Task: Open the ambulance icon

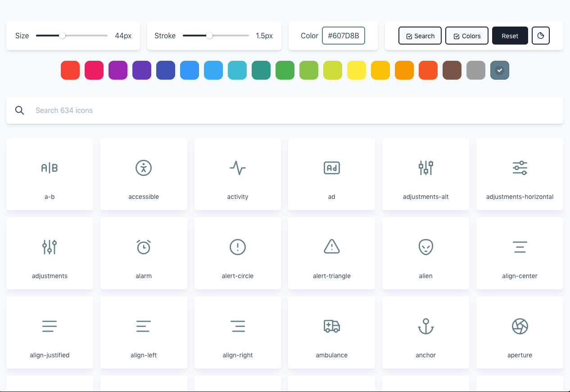Action: 331,326
